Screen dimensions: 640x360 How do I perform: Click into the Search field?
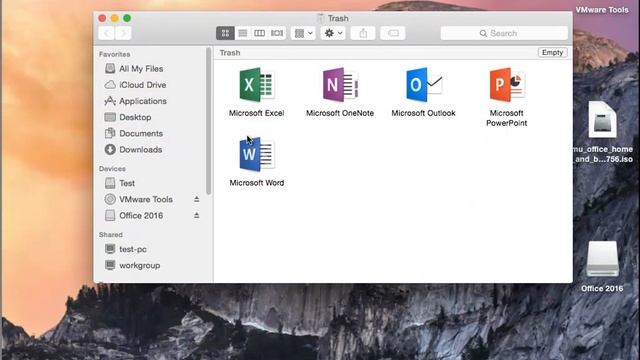coord(504,33)
